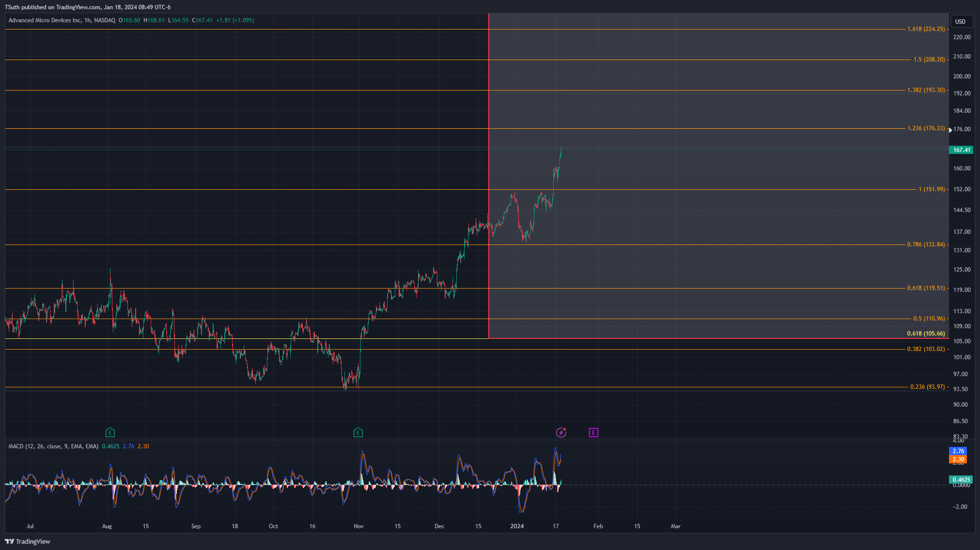Click the August earnings 'E' marker
Viewport: 980px width, 550px height.
[x=110, y=432]
